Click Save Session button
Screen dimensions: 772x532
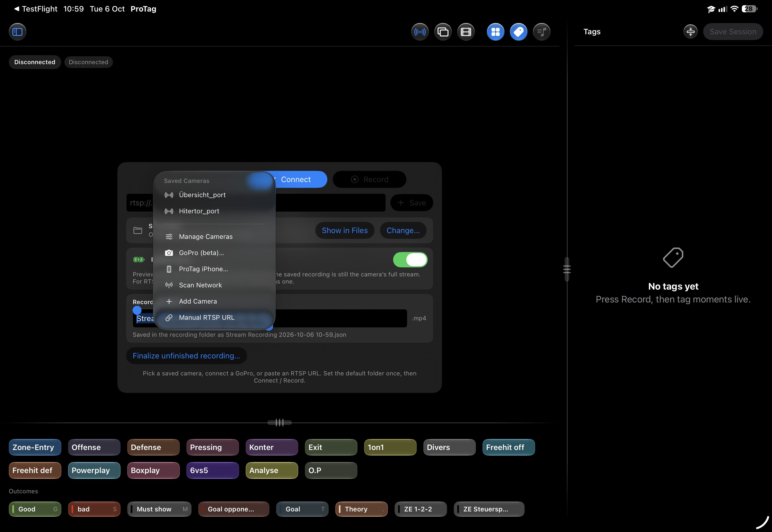pos(733,32)
